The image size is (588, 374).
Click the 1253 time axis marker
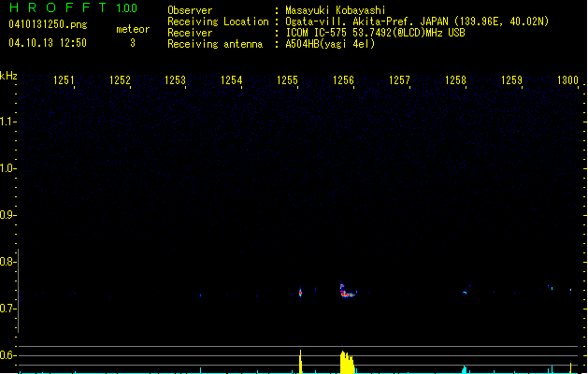click(x=176, y=80)
